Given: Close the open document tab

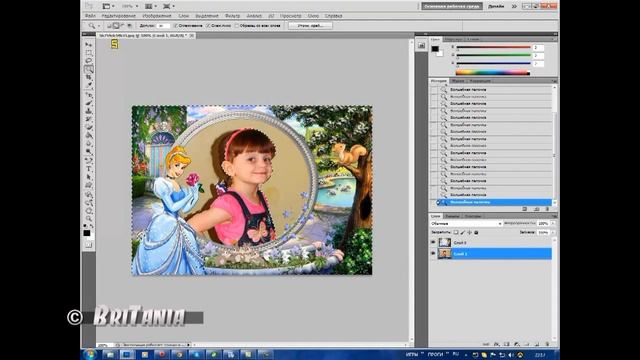Looking at the screenshot, I should click(191, 36).
